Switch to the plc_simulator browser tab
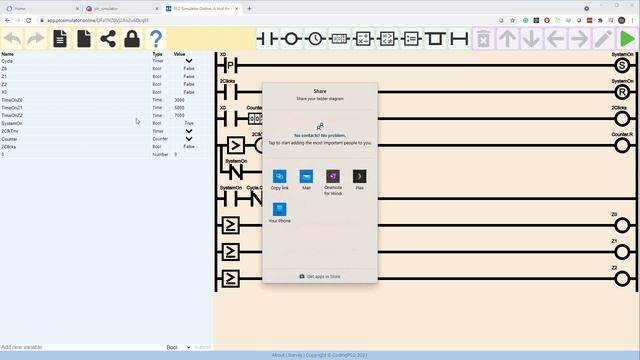Image resolution: width=640 pixels, height=360 pixels. coord(122,9)
